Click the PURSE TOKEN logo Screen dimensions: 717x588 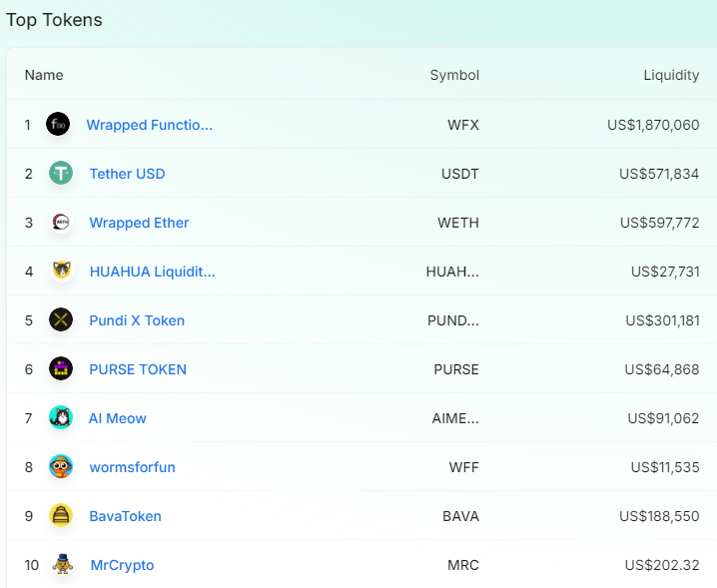(x=61, y=368)
